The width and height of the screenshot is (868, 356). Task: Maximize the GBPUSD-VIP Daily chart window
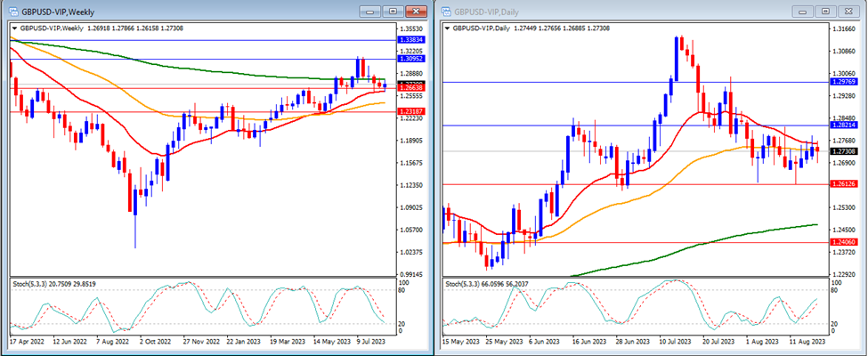tap(826, 11)
